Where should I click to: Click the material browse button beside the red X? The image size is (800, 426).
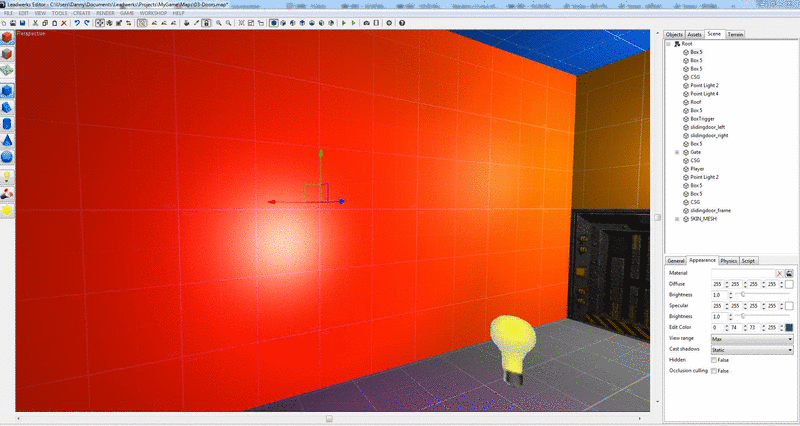pos(789,273)
